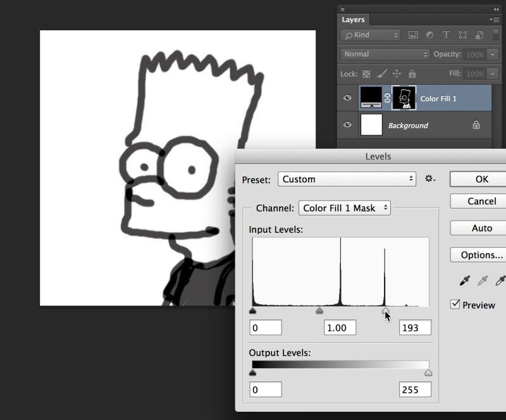Open the Channel Color Fill 1 Mask dropdown
The image size is (506, 420).
click(x=345, y=208)
